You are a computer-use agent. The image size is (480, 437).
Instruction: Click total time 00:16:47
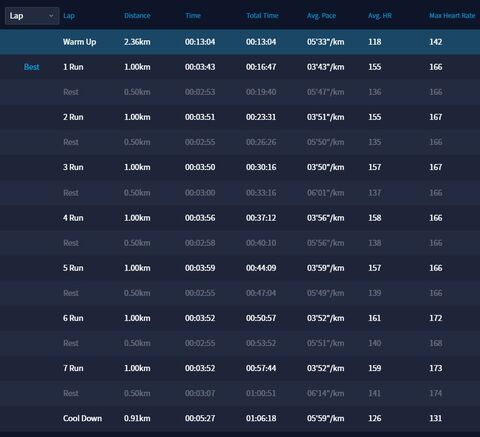point(261,67)
